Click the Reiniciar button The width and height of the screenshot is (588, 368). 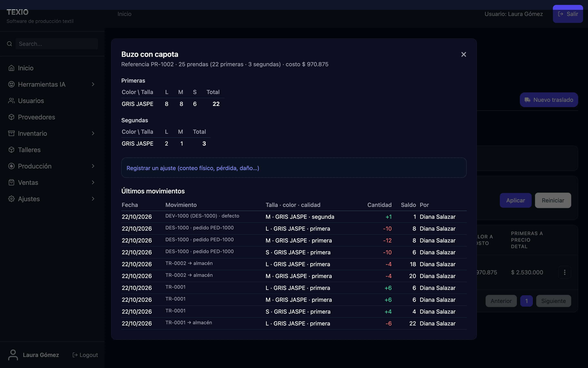pos(553,200)
